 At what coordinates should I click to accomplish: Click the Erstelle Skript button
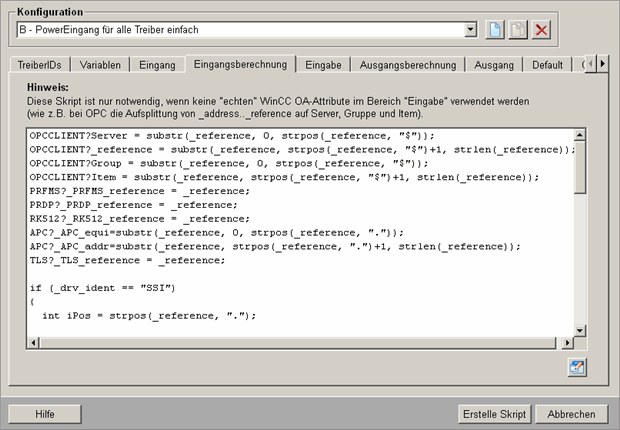pyautogui.click(x=494, y=414)
